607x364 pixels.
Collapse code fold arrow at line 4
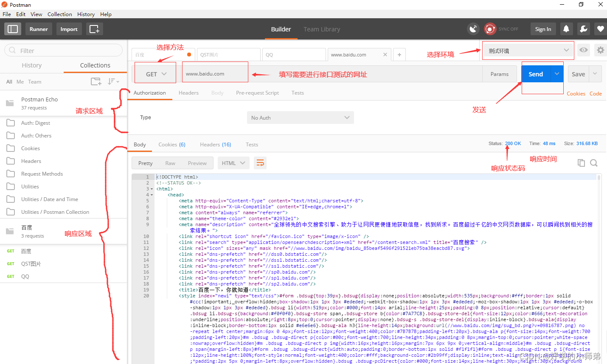coord(152,195)
